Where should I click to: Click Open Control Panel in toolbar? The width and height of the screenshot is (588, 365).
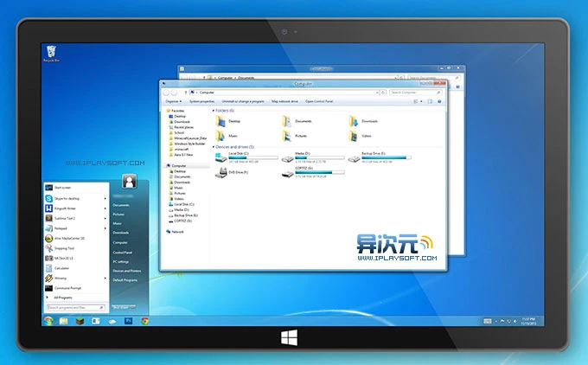click(x=319, y=101)
